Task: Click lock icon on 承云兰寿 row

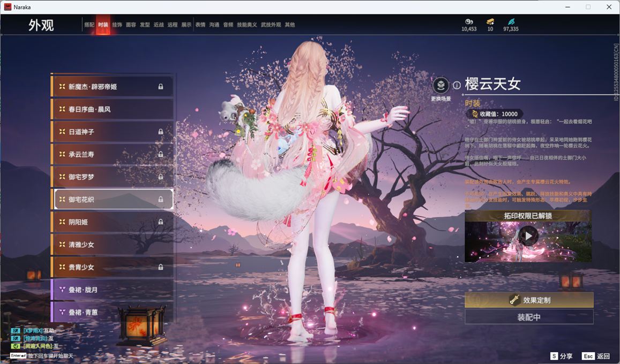Action: click(x=161, y=154)
